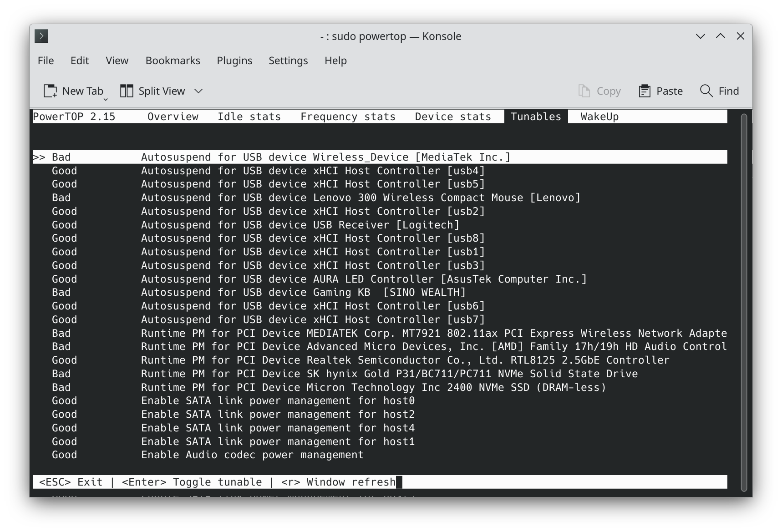The height and width of the screenshot is (532, 782).
Task: Open the New Tab profile dropdown arrow
Action: tap(105, 99)
